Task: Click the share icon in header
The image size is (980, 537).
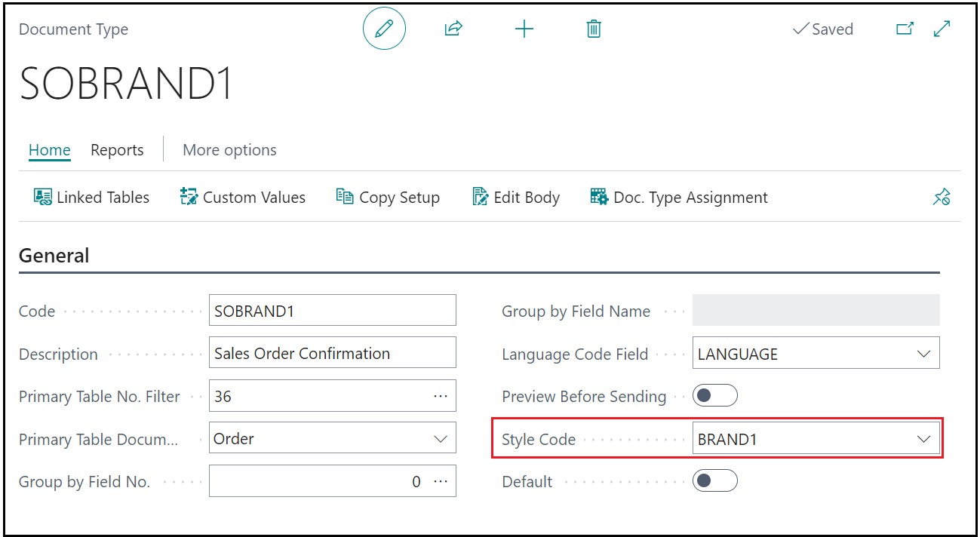Action: [x=453, y=29]
